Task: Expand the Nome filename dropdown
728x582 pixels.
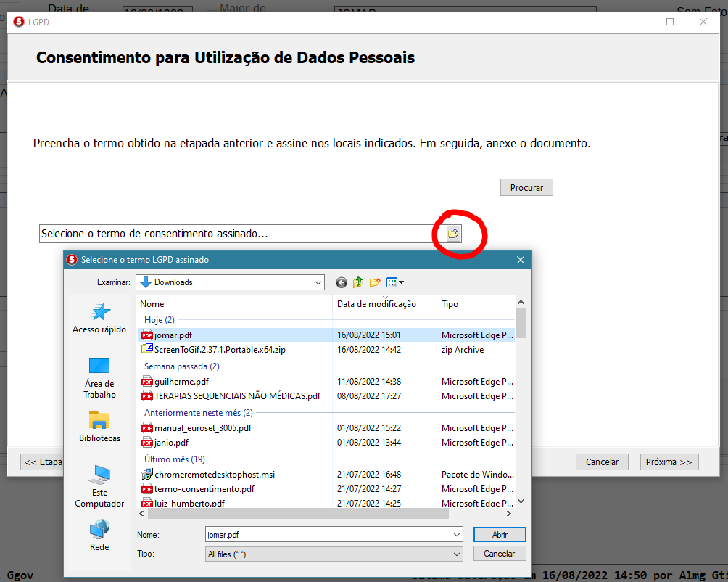Action: coord(456,535)
